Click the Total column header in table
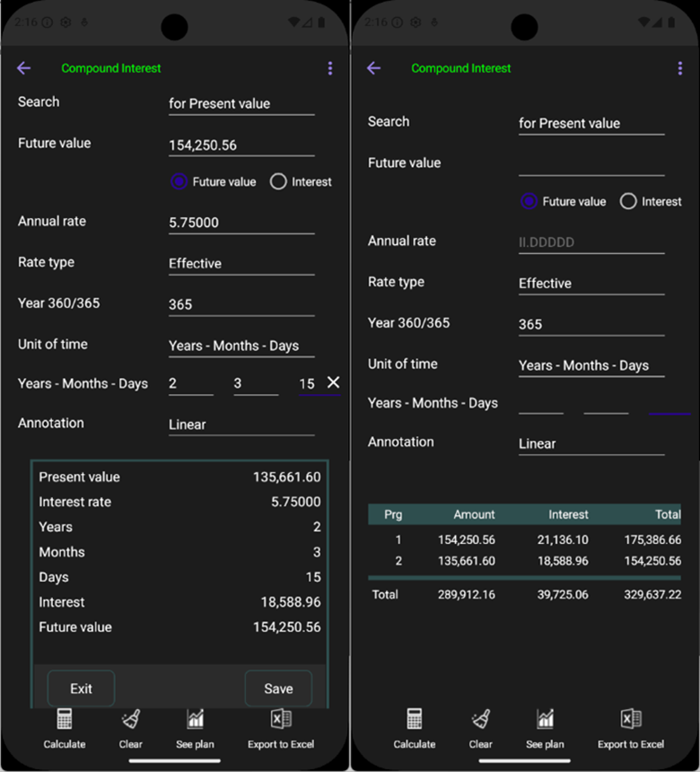The width and height of the screenshot is (700, 772). 668,514
